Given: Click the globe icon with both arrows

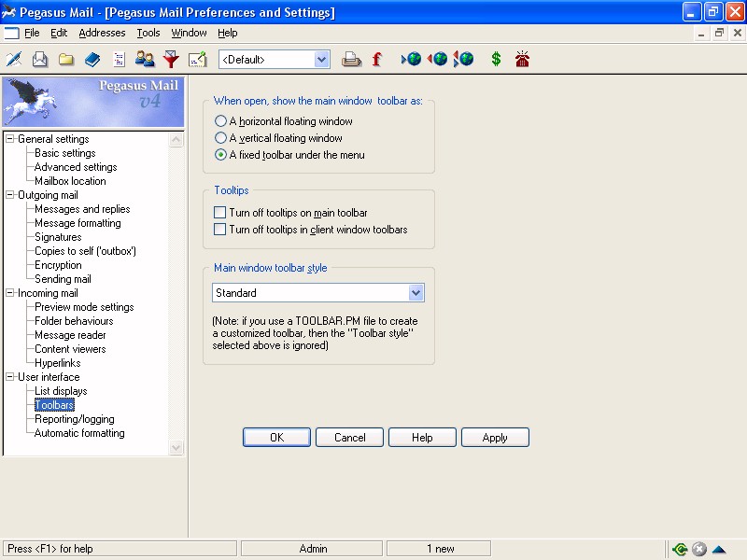Looking at the screenshot, I should pos(463,60).
